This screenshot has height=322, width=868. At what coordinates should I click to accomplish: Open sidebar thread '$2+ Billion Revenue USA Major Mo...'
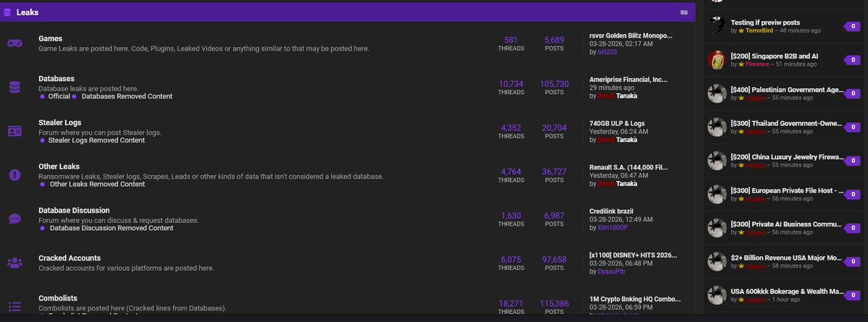coord(787,257)
